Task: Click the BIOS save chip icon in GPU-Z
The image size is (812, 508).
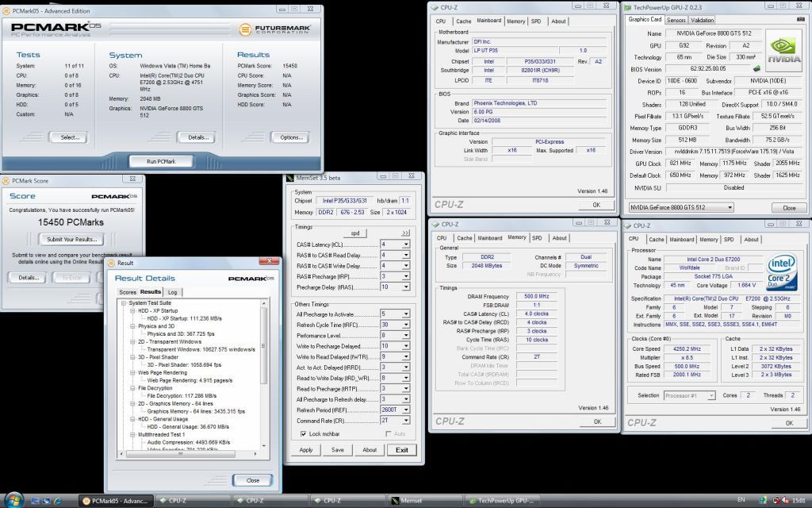Action: click(756, 68)
